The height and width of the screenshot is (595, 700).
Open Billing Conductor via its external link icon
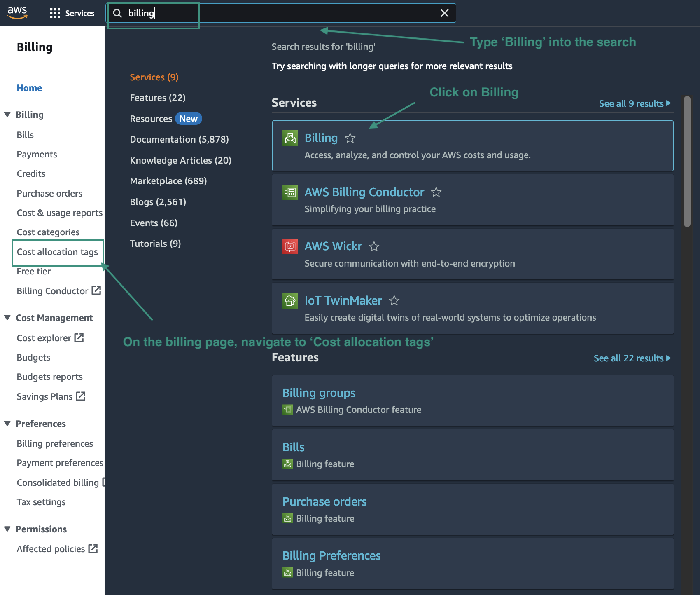(x=96, y=290)
